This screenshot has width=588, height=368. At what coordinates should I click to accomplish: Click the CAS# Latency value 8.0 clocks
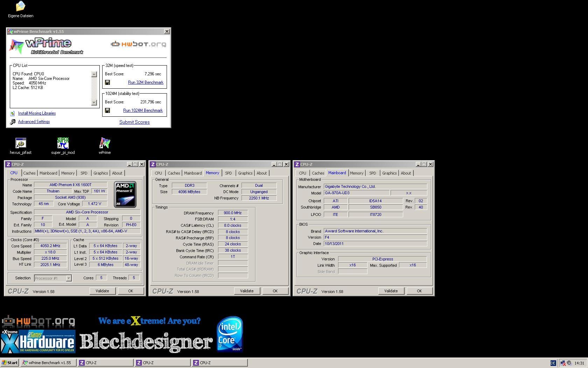(x=233, y=226)
